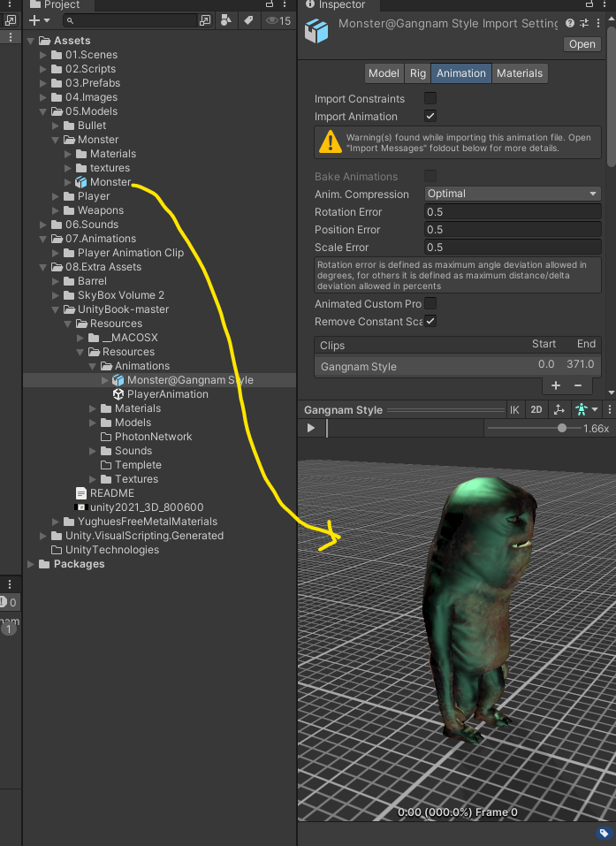Image resolution: width=616 pixels, height=846 pixels.
Task: Enable Import Constraints checkbox
Action: [430, 98]
